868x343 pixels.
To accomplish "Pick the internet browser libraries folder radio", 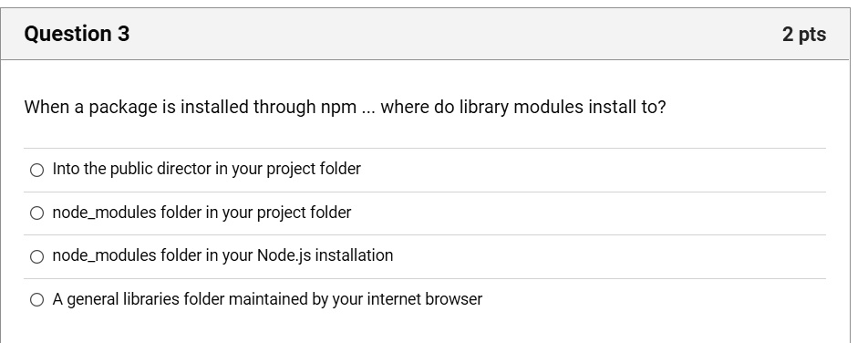I will click(x=36, y=300).
